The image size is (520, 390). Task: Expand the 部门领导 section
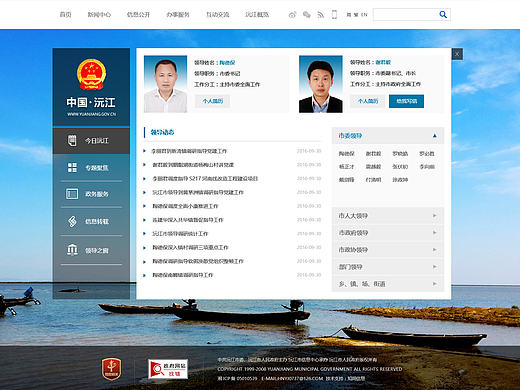coord(388,267)
